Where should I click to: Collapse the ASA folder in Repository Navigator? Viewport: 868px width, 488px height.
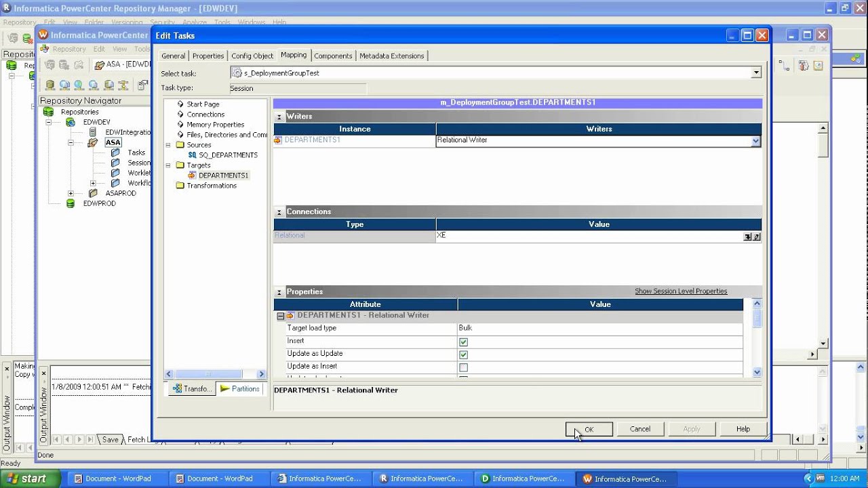click(71, 142)
